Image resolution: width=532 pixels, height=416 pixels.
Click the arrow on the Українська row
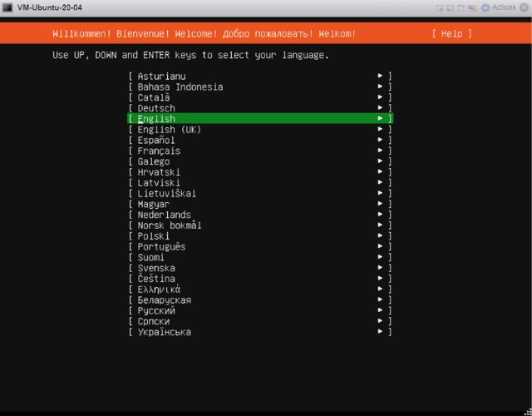click(x=381, y=331)
